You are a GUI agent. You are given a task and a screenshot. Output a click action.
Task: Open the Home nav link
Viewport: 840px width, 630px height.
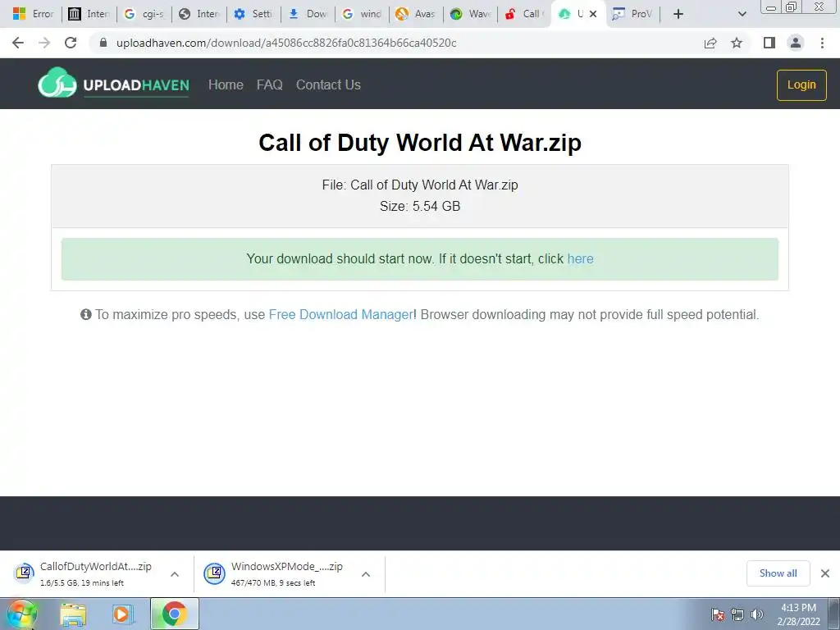point(226,84)
